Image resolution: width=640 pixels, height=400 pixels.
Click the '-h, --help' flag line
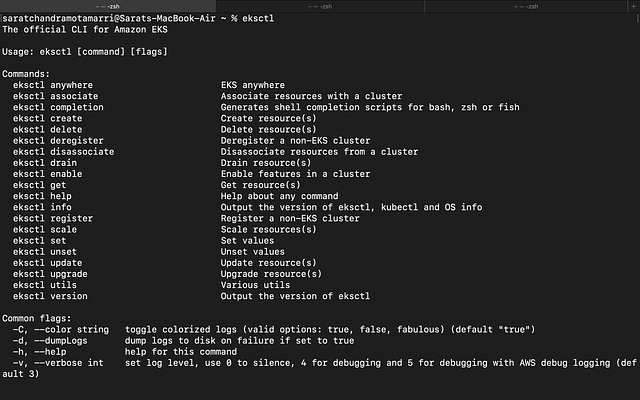coord(39,351)
